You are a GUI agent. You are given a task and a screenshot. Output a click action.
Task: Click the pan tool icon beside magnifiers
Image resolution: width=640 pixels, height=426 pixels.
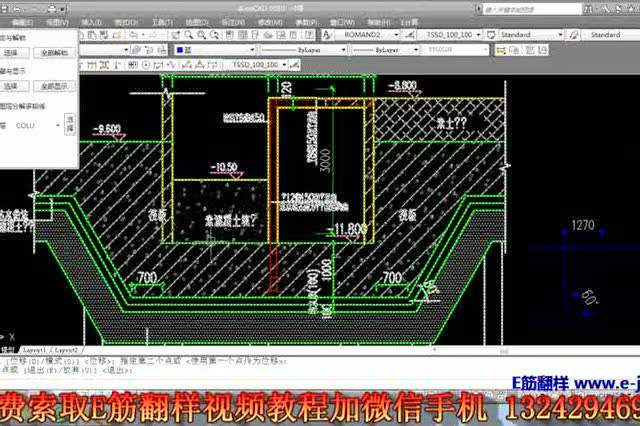click(x=176, y=35)
